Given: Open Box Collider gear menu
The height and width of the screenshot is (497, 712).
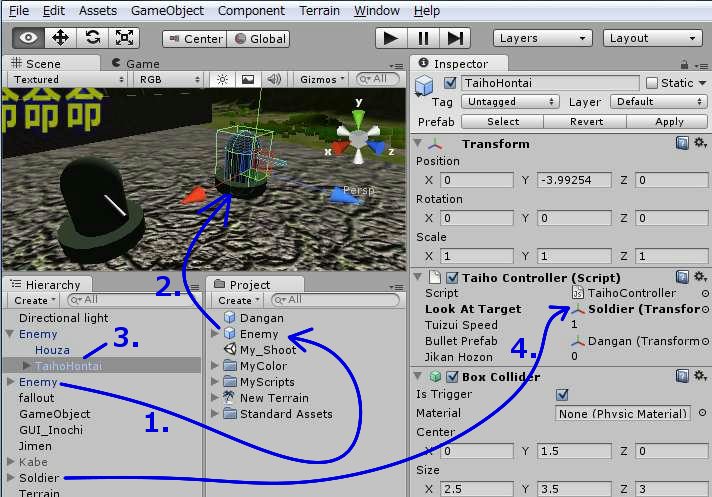Looking at the screenshot, I should (700, 376).
